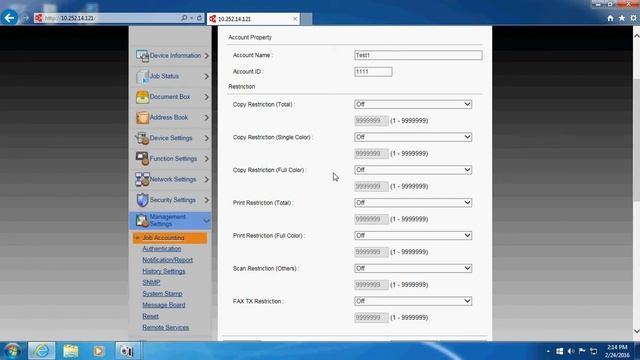
Task: Open the Print Restriction (Total) dropdown
Action: [x=413, y=203]
